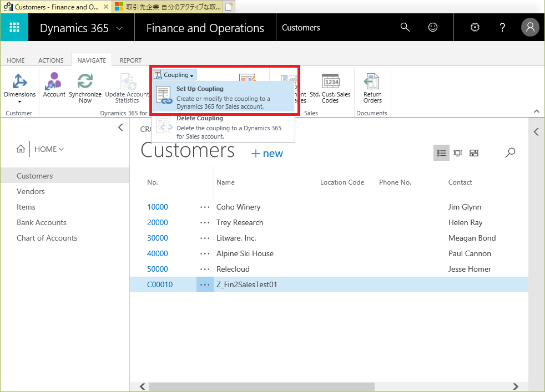Open row options for Trey Research
Image resolution: width=545 pixels, height=392 pixels.
click(x=205, y=223)
